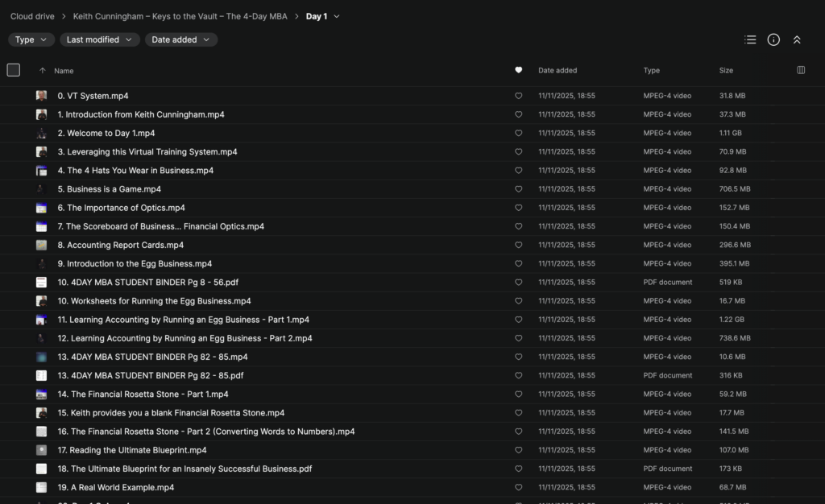Expand the Last modified filter
Image resolution: width=825 pixels, height=504 pixels.
(99, 39)
